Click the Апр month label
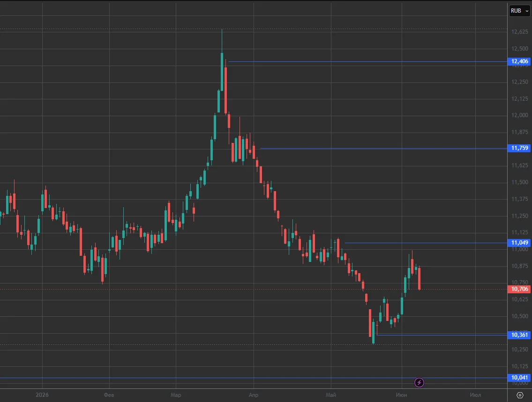The width and height of the screenshot is (532, 402). pos(254,395)
